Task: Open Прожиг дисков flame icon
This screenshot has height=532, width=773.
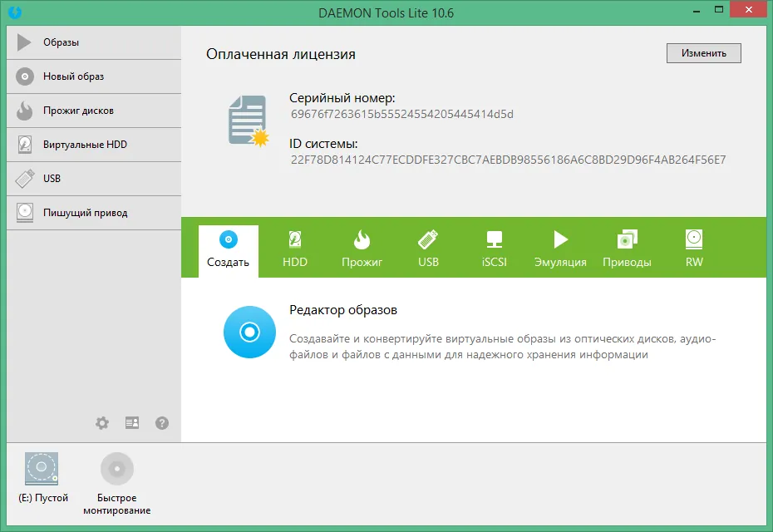Action: point(24,111)
